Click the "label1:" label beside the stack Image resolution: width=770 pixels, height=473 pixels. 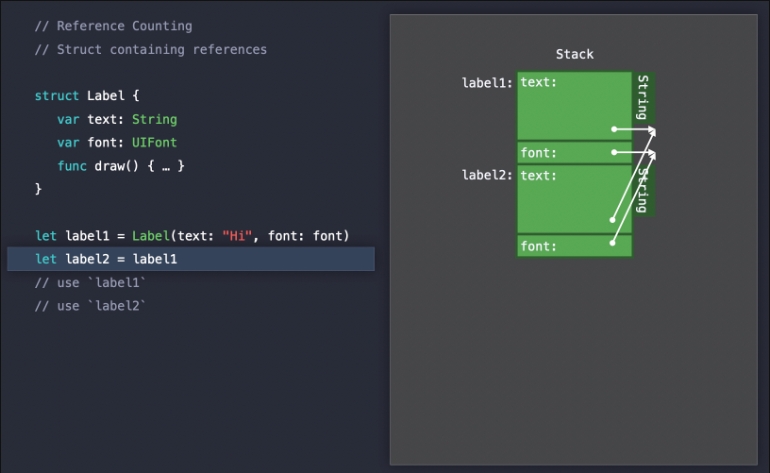tap(487, 83)
